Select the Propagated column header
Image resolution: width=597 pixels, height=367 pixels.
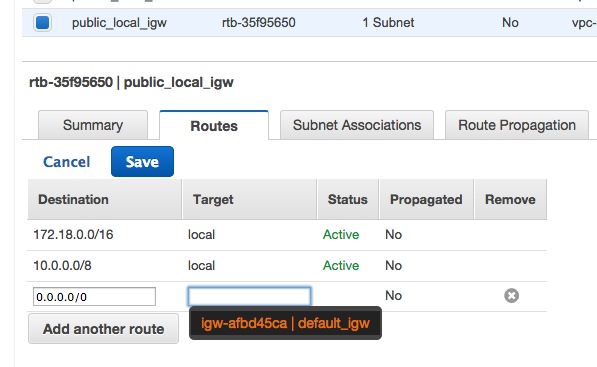[x=426, y=199]
